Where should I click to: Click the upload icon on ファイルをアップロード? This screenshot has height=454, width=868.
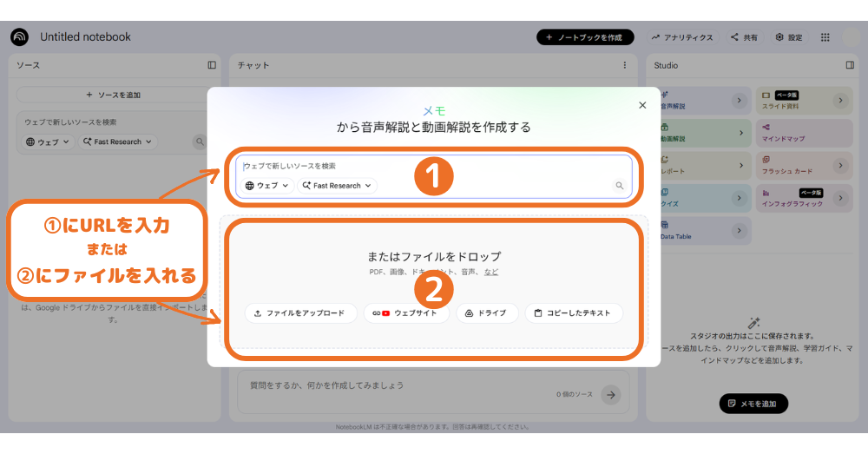click(258, 313)
